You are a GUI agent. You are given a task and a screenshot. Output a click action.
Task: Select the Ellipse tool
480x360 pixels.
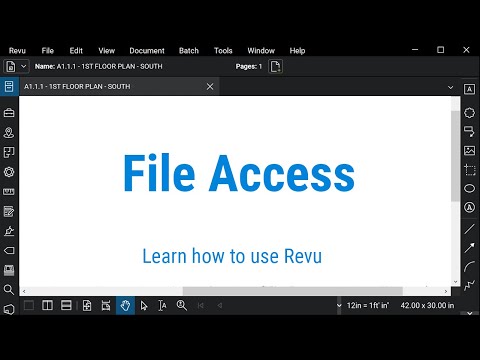(x=469, y=189)
